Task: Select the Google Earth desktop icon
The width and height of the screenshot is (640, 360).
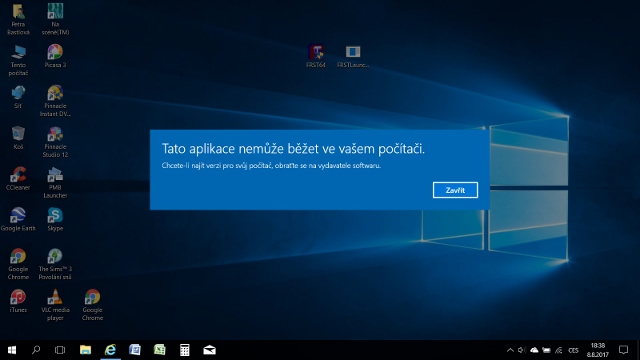Action: tap(18, 220)
